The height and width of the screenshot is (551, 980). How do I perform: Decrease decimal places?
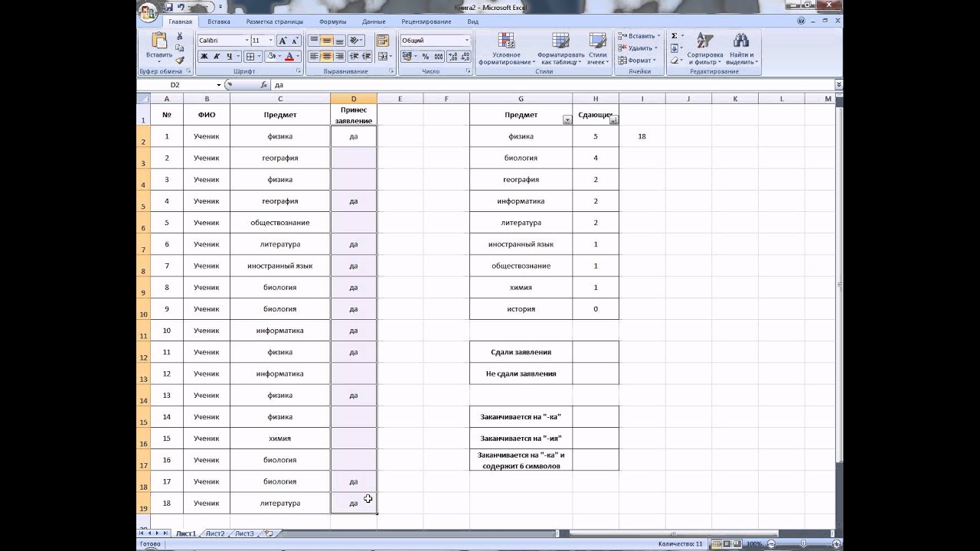465,57
